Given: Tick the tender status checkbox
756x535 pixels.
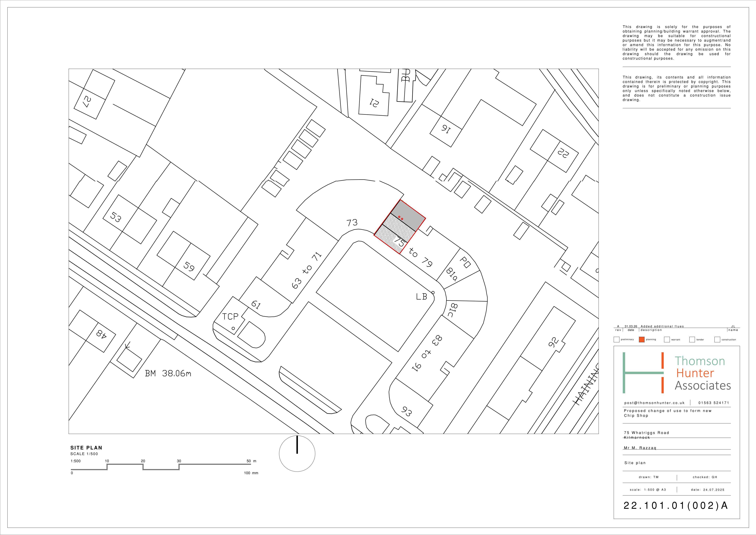Looking at the screenshot, I should pyautogui.click(x=692, y=340).
